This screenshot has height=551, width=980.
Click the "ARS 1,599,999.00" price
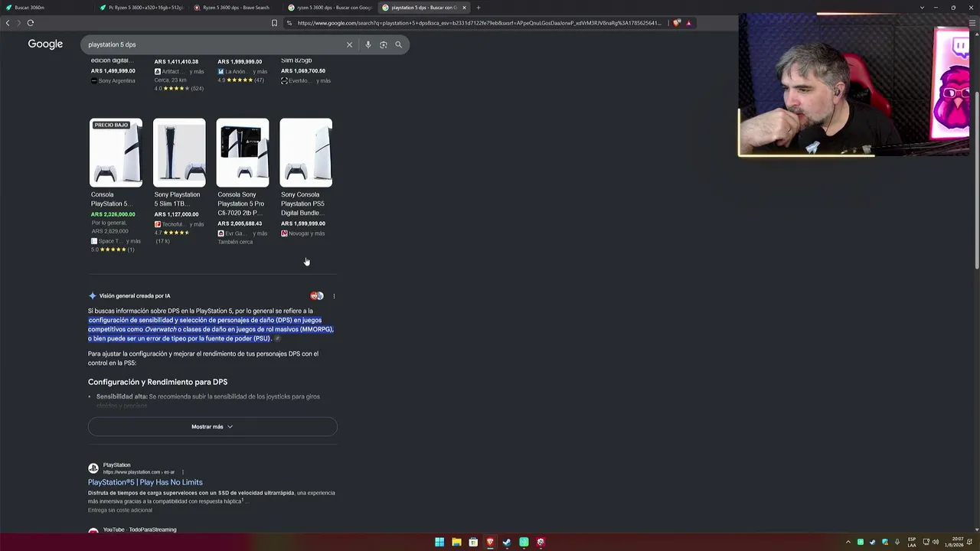click(x=303, y=224)
